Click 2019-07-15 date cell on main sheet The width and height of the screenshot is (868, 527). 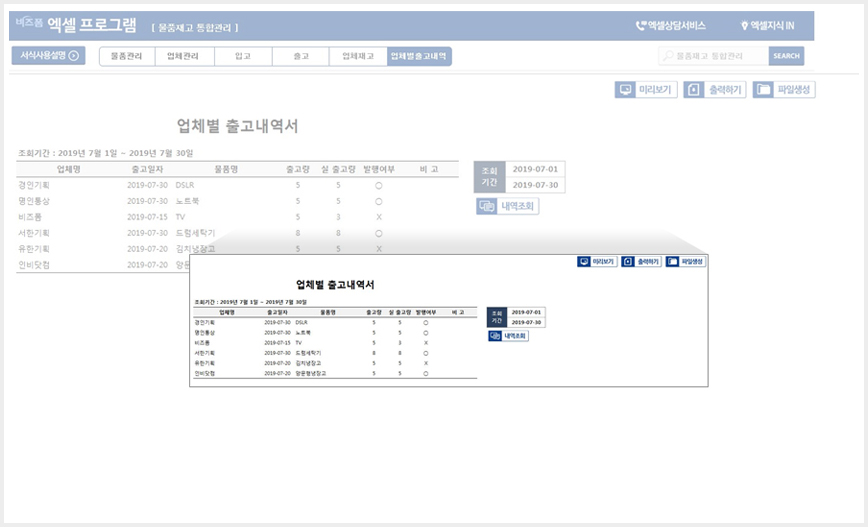point(147,217)
